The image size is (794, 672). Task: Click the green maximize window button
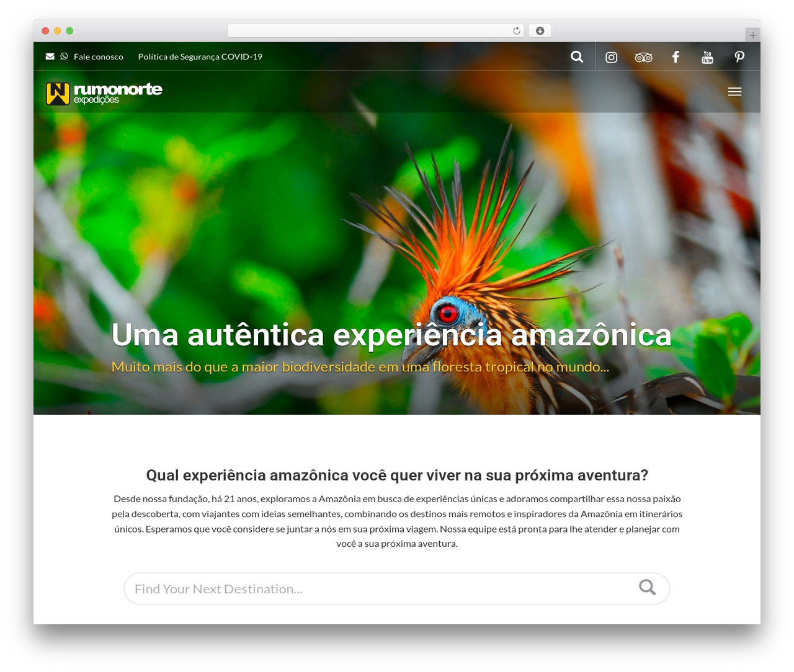pos(69,31)
